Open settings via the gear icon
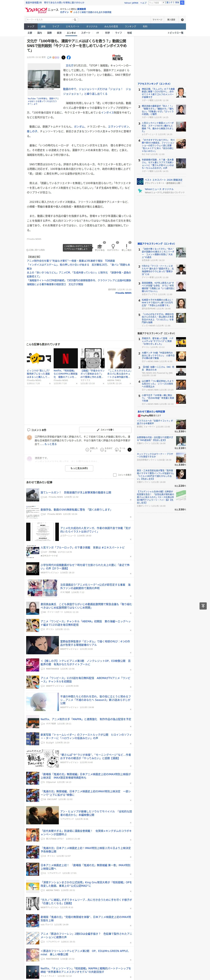The image size is (210, 980). pos(182,20)
